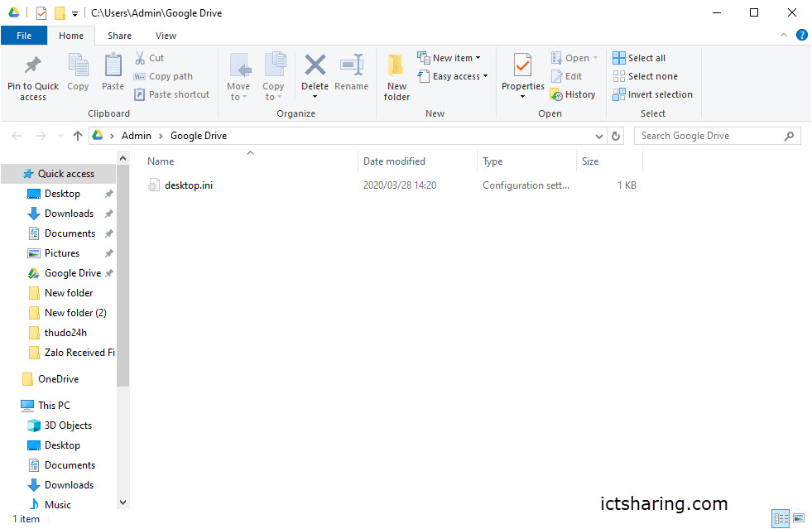Viewport: 812px width, 529px height.
Task: Expand the Open dropdown arrow
Action: [595, 57]
